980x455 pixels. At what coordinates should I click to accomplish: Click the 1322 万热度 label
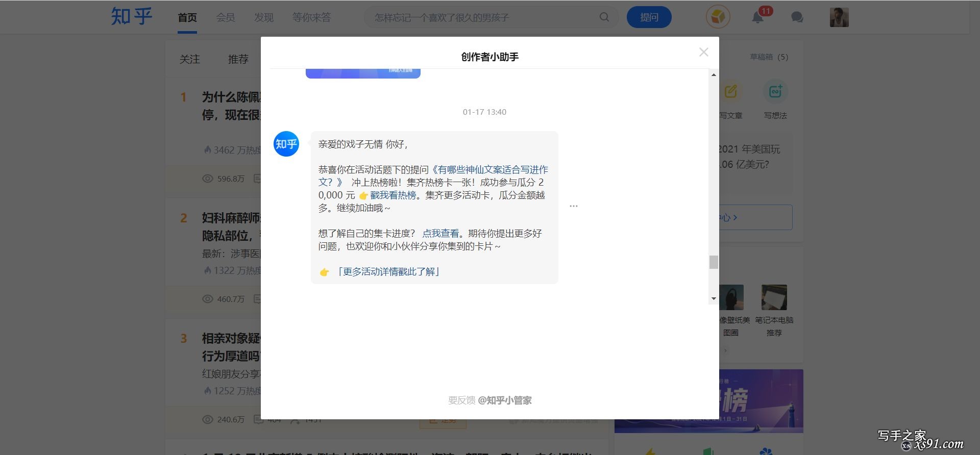[x=233, y=270]
